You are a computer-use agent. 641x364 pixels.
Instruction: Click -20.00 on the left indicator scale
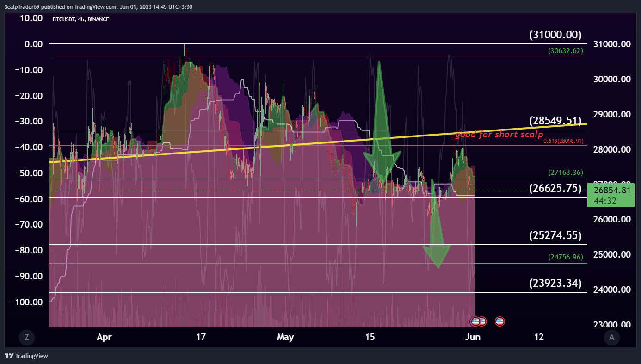(x=29, y=96)
